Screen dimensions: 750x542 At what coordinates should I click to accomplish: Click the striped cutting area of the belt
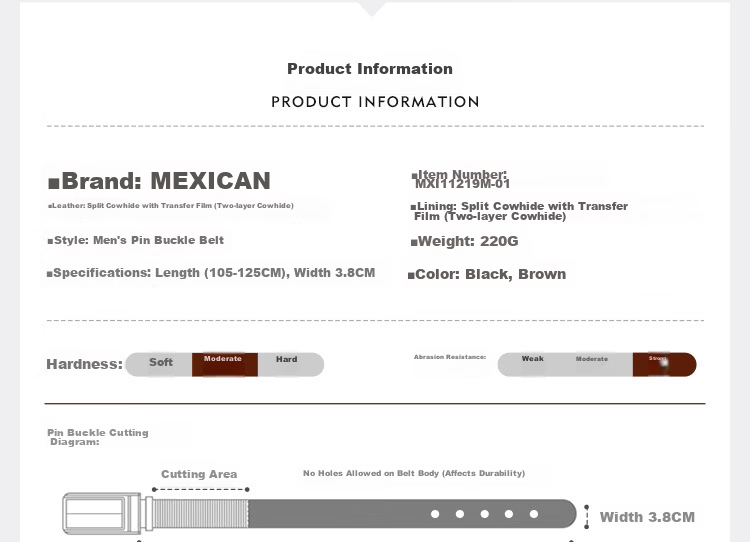pyautogui.click(x=200, y=514)
